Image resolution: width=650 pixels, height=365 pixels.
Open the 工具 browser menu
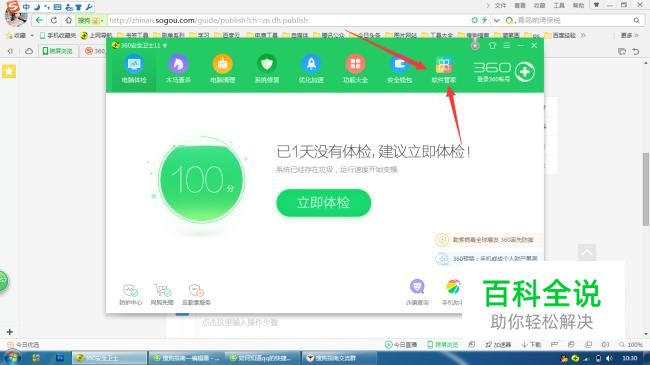[559, 5]
